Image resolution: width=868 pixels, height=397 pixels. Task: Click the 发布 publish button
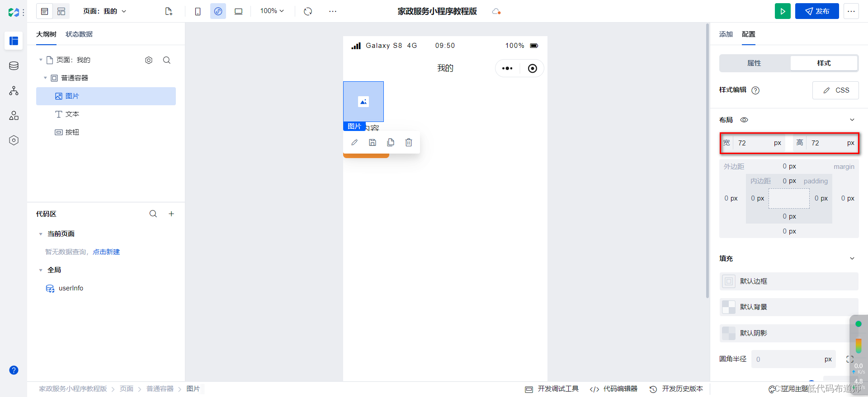click(x=817, y=11)
